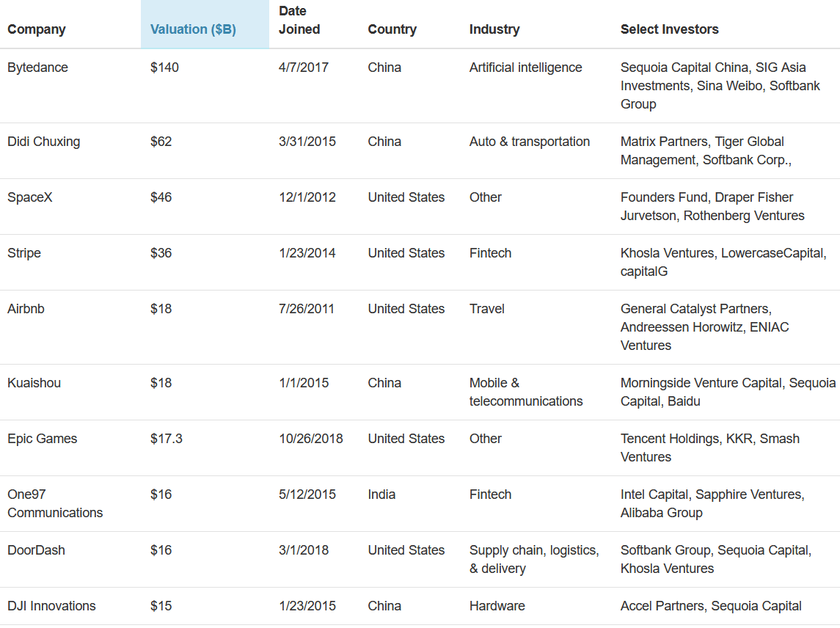Screen dimensions: 840x628
Task: Click One97 Communications company name
Action: coord(55,503)
